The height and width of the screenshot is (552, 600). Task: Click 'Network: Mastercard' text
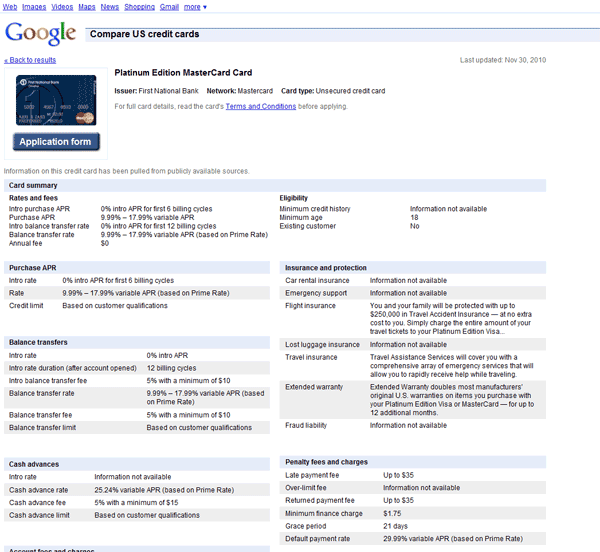pyautogui.click(x=240, y=91)
